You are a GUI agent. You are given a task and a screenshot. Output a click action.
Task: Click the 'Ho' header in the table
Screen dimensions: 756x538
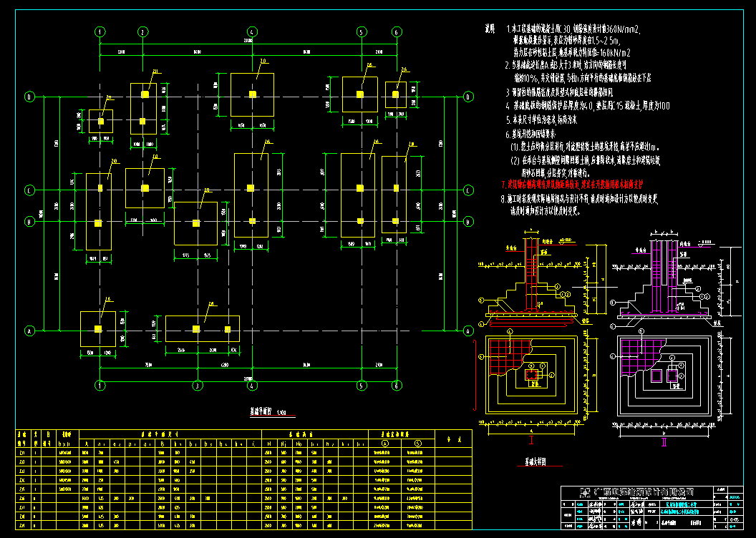299,444
